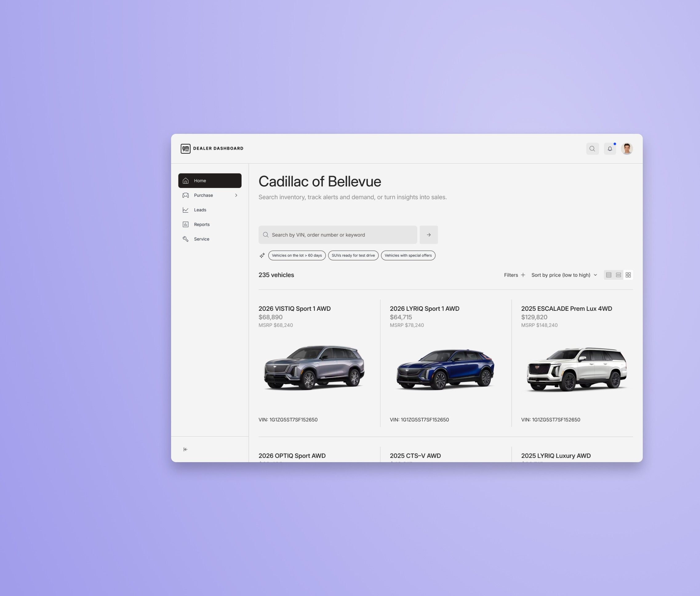The height and width of the screenshot is (596, 700).
Task: Open notifications bell
Action: [610, 149]
